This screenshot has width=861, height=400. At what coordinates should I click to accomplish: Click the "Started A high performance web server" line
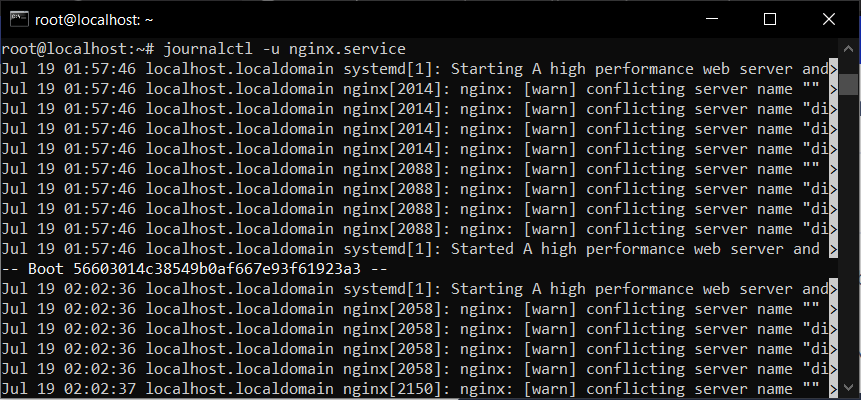point(419,249)
